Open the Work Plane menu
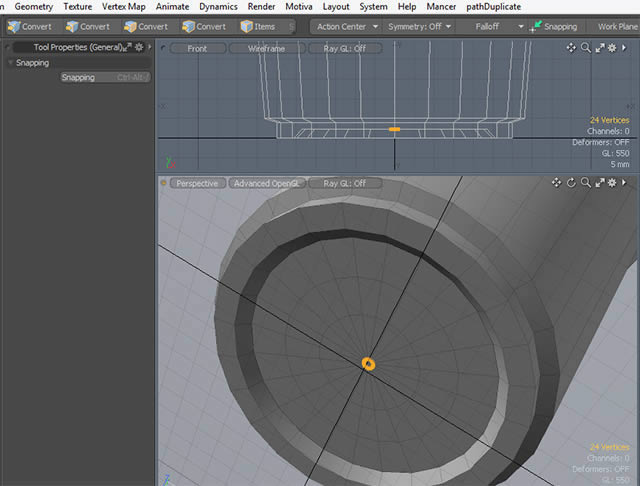This screenshot has height=486, width=640. tap(616, 27)
